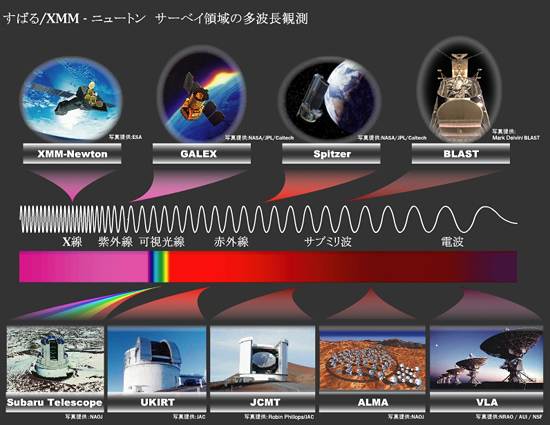Click the magenta X-ray region of spectrum bar

coord(84,267)
